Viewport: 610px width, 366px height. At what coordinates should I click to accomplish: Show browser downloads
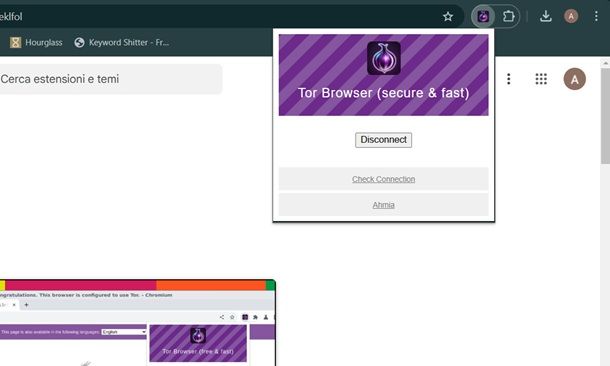(x=546, y=16)
